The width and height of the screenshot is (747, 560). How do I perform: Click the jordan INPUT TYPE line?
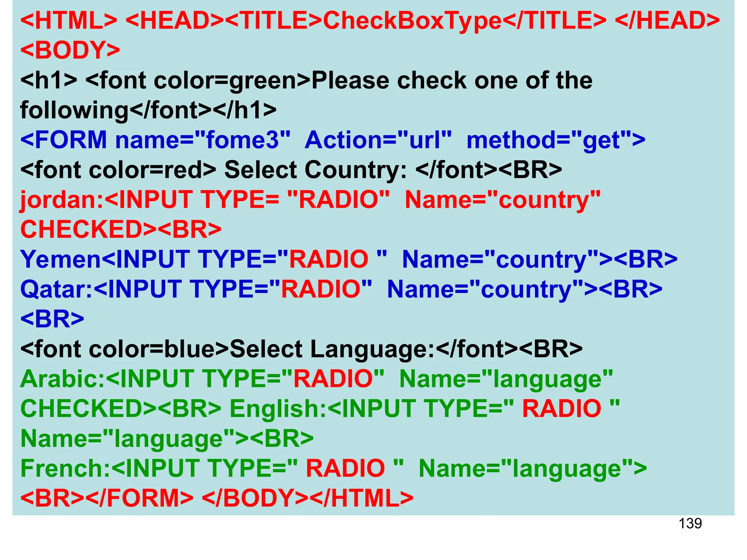point(310,200)
